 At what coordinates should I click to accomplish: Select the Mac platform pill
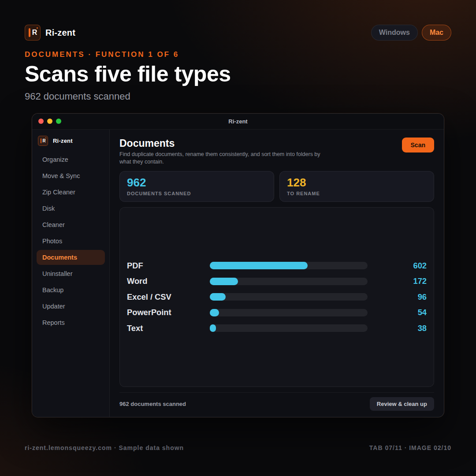[436, 33]
